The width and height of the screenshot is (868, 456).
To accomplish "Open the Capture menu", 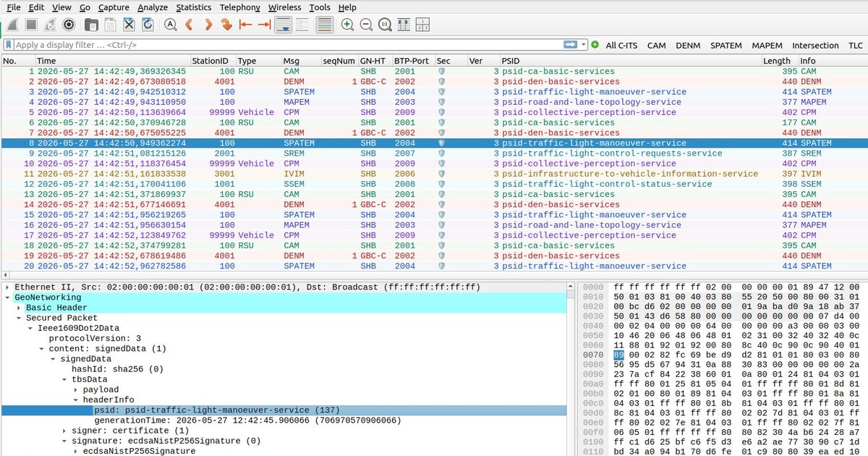I will click(114, 7).
